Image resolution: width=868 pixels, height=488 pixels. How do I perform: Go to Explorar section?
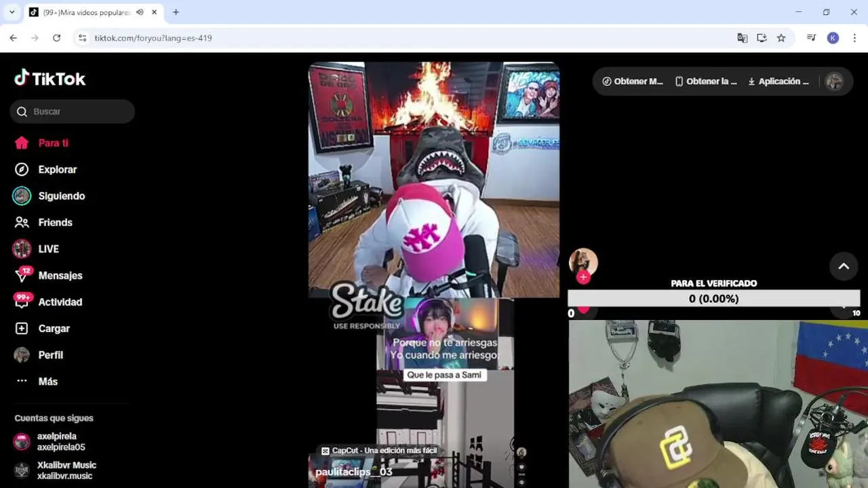point(57,169)
